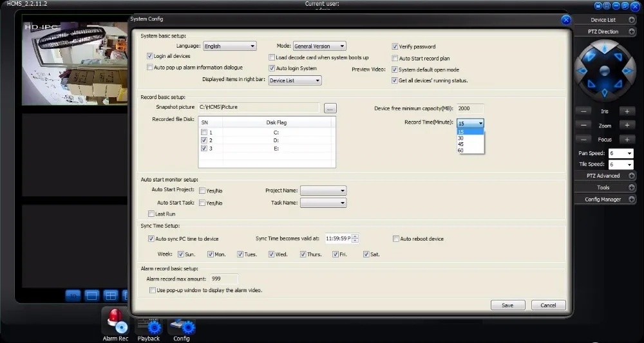
Task: Switch to single-view layout icon
Action: (x=91, y=295)
